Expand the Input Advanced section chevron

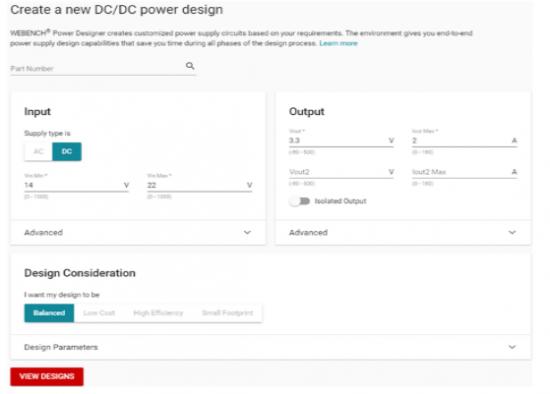[x=247, y=232]
